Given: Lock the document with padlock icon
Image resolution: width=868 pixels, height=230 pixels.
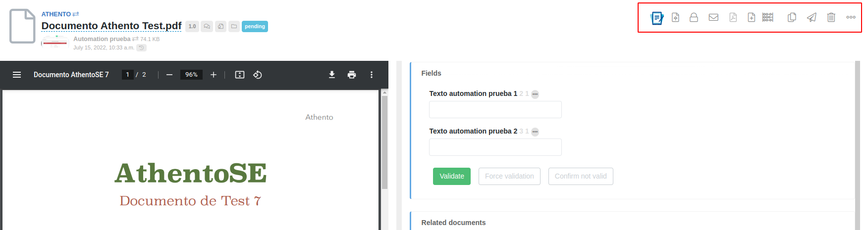Looking at the screenshot, I should (x=694, y=18).
